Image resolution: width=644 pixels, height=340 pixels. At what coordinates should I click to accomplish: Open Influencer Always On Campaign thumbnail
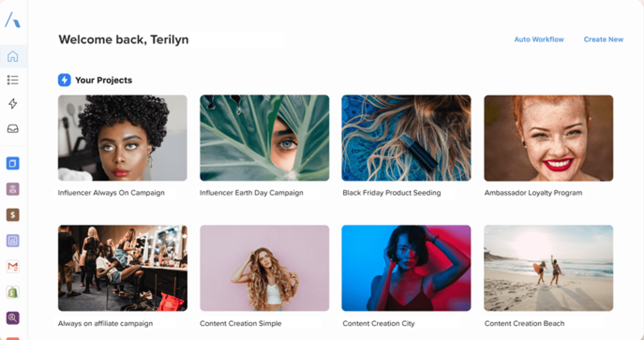[x=122, y=138]
